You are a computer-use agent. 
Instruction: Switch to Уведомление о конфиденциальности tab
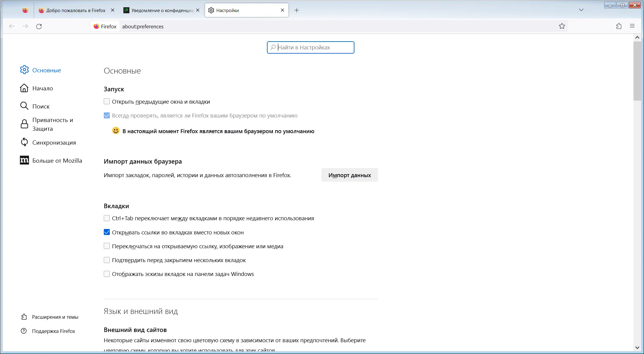pos(162,10)
